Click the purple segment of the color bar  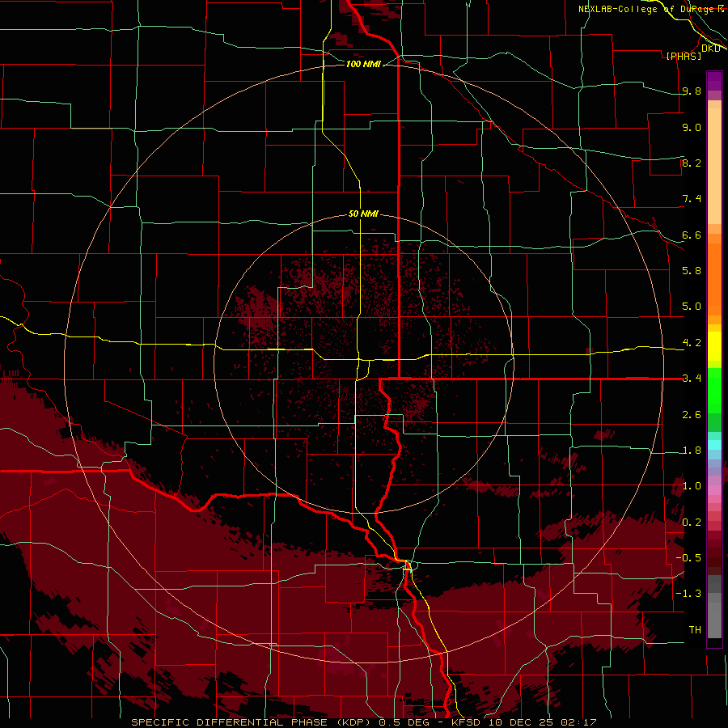pos(714,81)
